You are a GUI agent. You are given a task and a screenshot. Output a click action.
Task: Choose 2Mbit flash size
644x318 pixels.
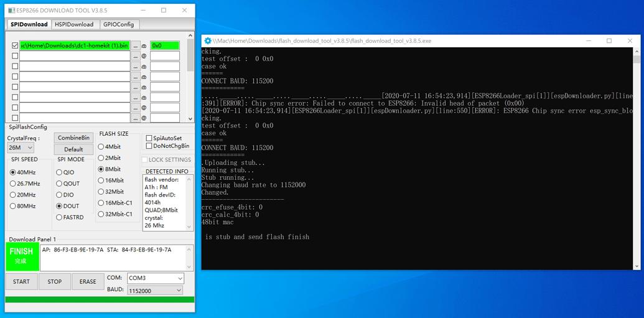(101, 158)
